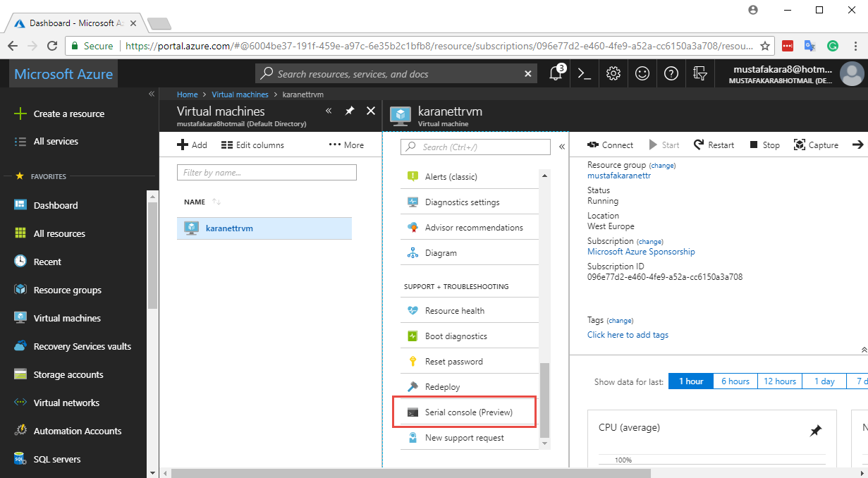This screenshot has width=868, height=478.
Task: Open directory and subscription filter icon
Action: click(699, 73)
